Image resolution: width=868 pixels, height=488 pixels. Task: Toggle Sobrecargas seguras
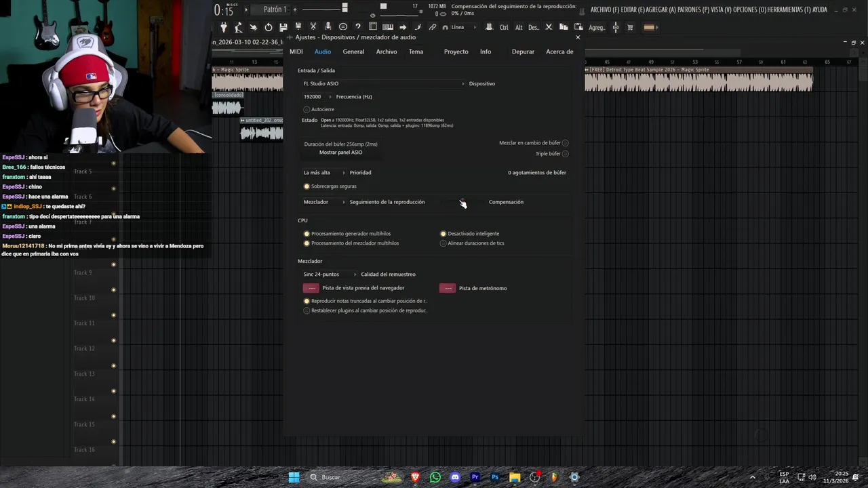(307, 186)
